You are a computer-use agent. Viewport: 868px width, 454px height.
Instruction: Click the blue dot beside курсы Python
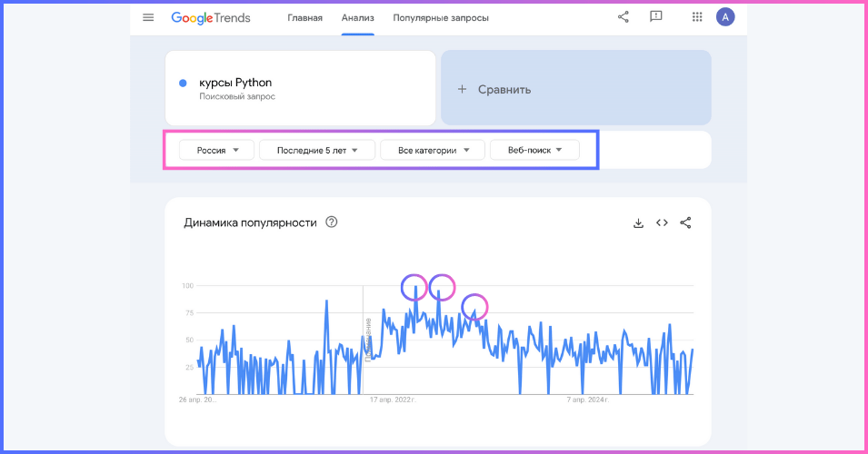pyautogui.click(x=183, y=83)
